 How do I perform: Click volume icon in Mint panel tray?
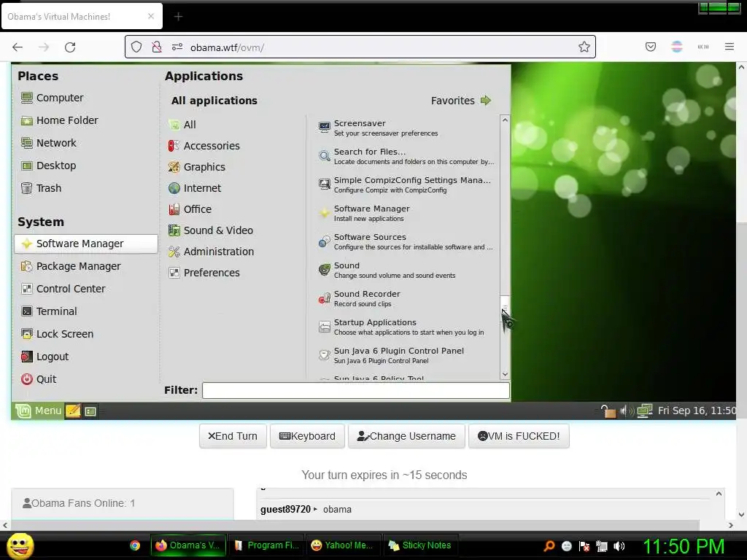point(625,411)
